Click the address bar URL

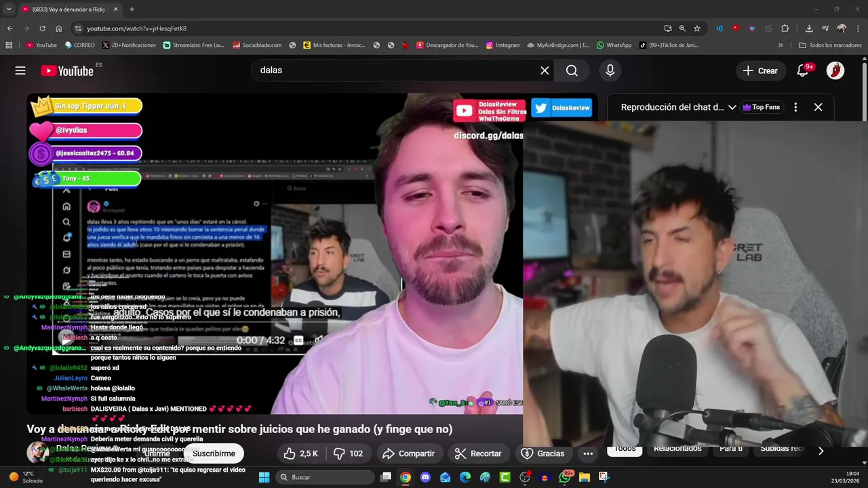click(136, 28)
